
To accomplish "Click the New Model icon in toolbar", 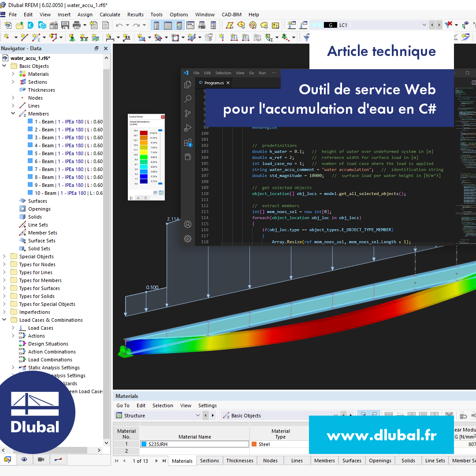I will coord(8,25).
